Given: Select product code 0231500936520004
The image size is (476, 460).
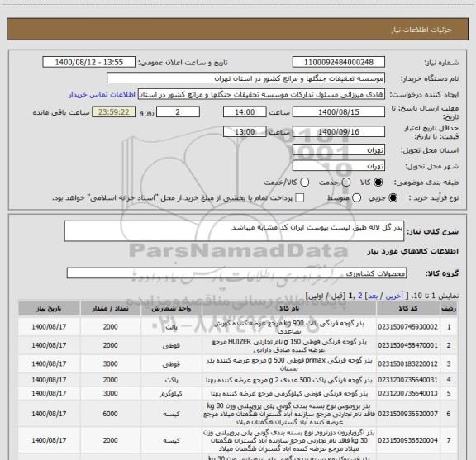Looking at the screenshot, I should point(407,440).
